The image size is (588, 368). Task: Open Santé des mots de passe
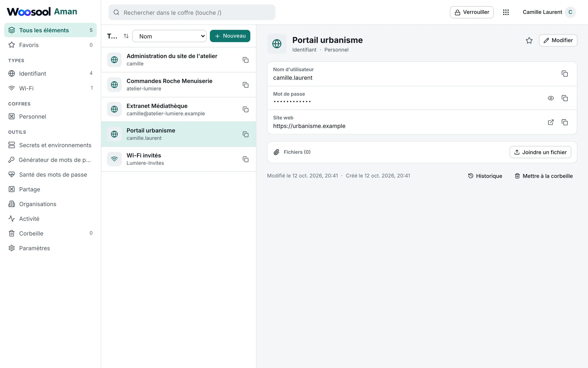pos(50,174)
